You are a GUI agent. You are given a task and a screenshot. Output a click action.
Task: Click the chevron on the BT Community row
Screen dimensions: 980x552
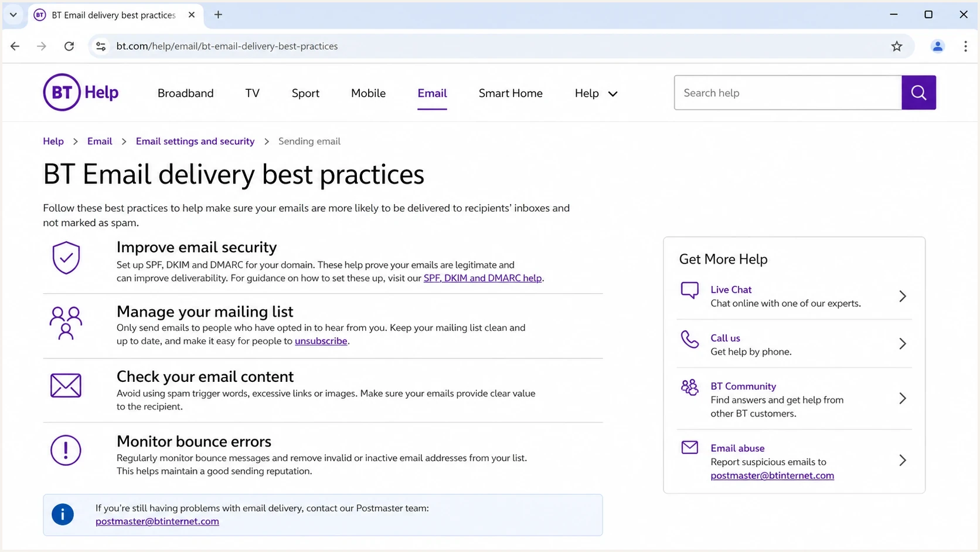tap(903, 399)
